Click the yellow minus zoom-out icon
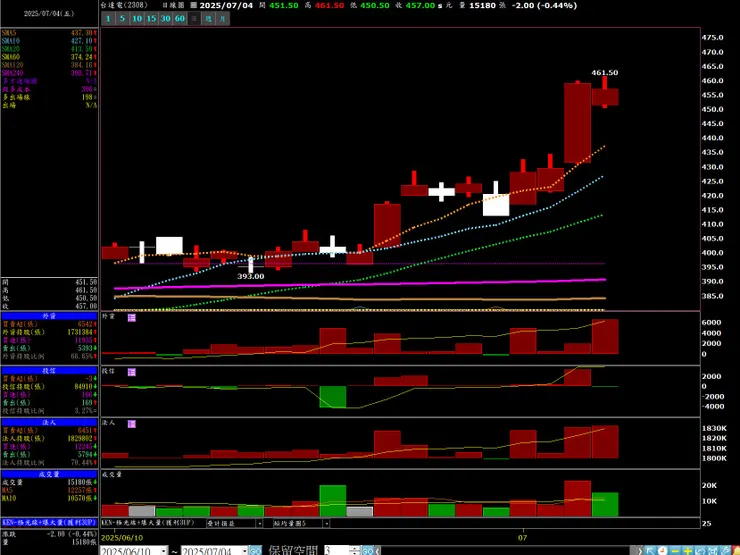The height and width of the screenshot is (555, 740). click(675, 551)
